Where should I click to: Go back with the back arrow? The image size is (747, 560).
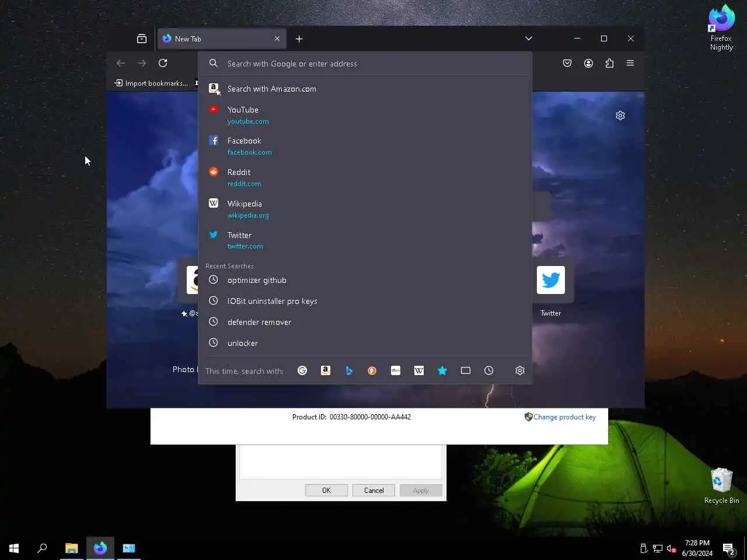pyautogui.click(x=121, y=63)
